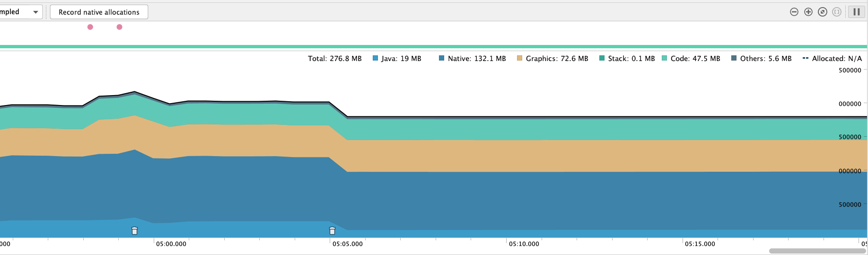Click the garbage collection icon near 05:05.000
The image size is (868, 255).
click(x=332, y=231)
